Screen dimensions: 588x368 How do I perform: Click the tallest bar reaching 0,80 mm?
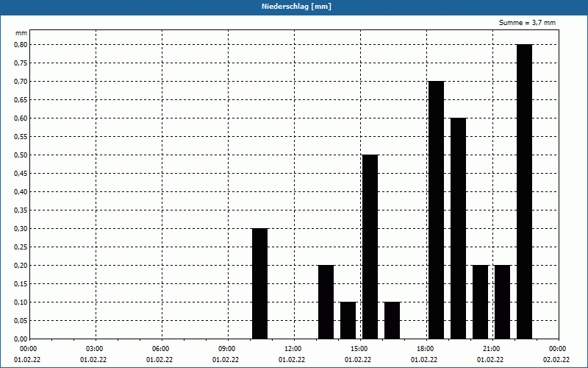(x=524, y=191)
